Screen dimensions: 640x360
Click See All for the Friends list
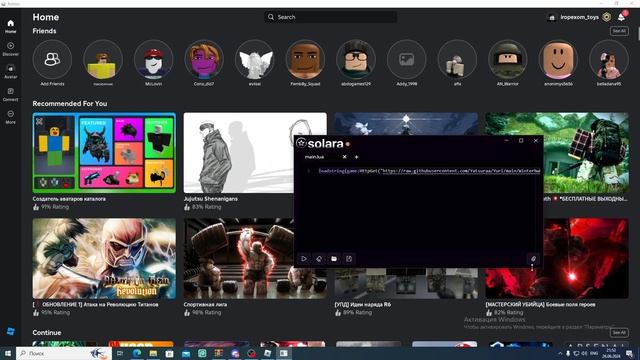619,31
